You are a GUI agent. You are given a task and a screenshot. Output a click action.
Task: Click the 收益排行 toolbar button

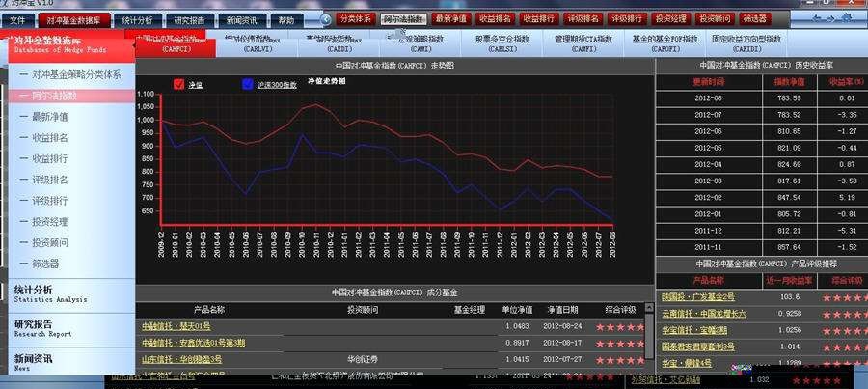click(539, 19)
